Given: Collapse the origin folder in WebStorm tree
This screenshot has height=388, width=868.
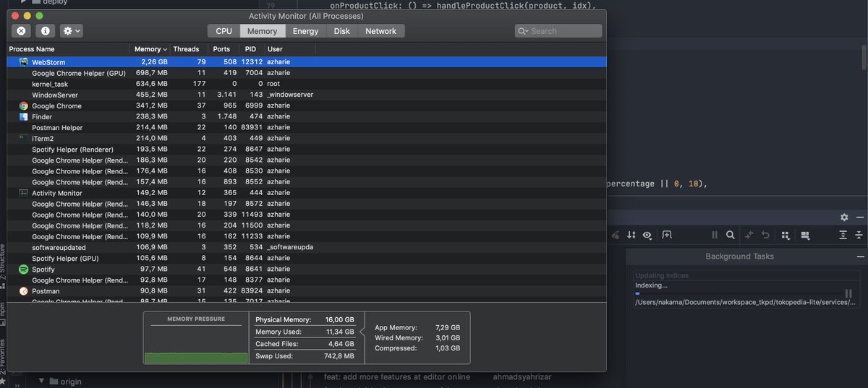Looking at the screenshot, I should point(41,381).
